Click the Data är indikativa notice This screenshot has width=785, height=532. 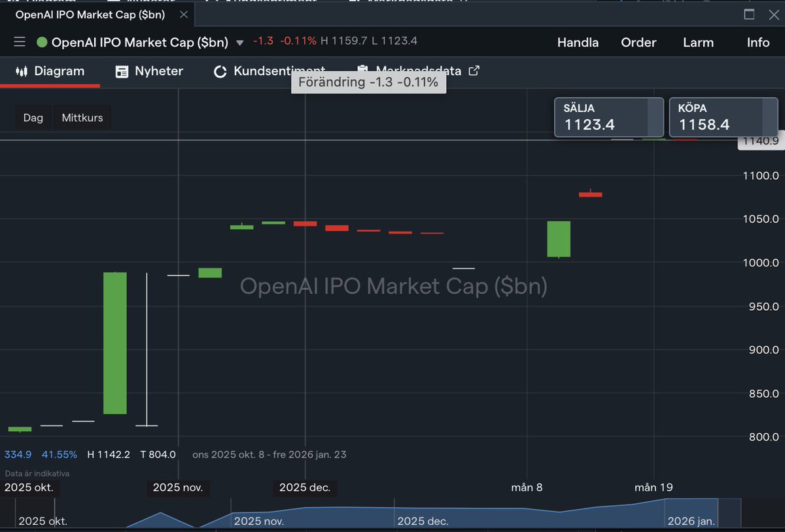37,473
